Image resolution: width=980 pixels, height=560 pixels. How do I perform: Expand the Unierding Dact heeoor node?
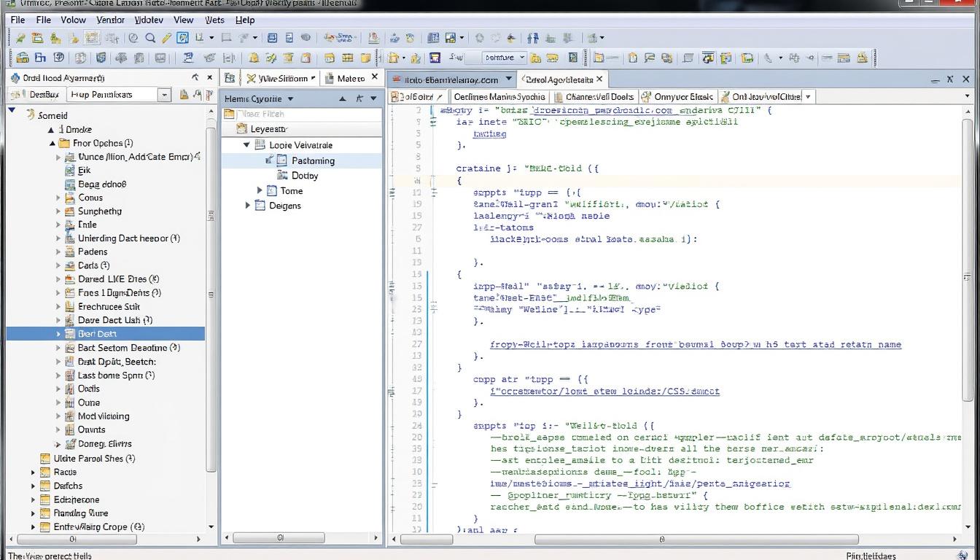click(x=58, y=238)
